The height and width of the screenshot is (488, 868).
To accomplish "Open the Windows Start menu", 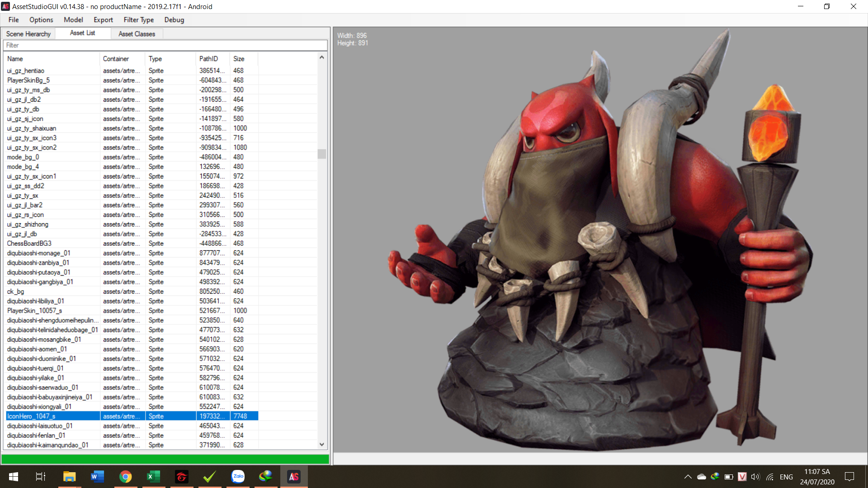I will click(x=14, y=477).
